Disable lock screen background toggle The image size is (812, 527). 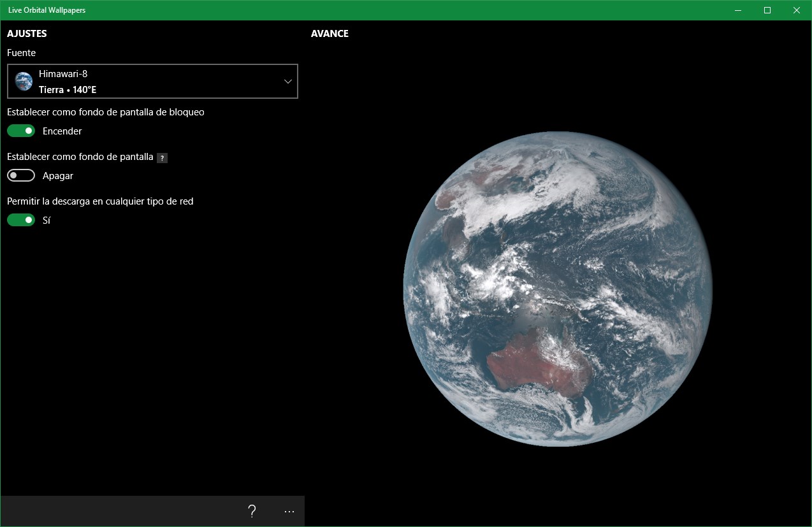point(21,131)
